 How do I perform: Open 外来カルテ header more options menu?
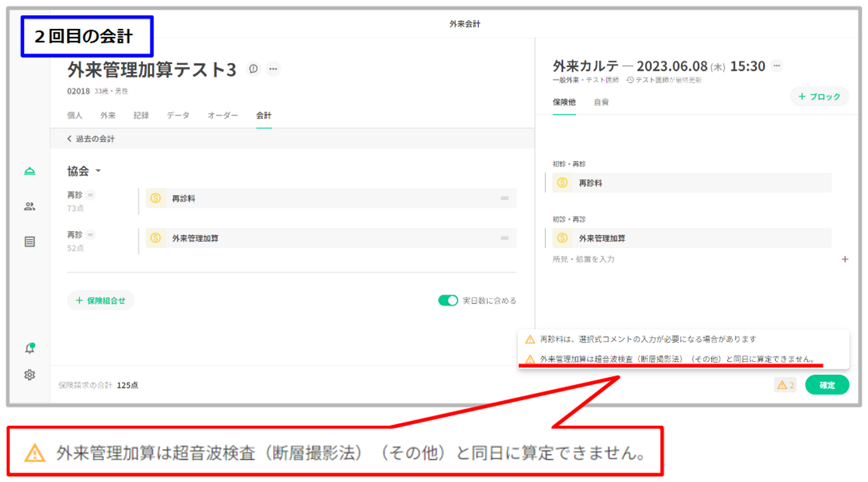[x=776, y=66]
